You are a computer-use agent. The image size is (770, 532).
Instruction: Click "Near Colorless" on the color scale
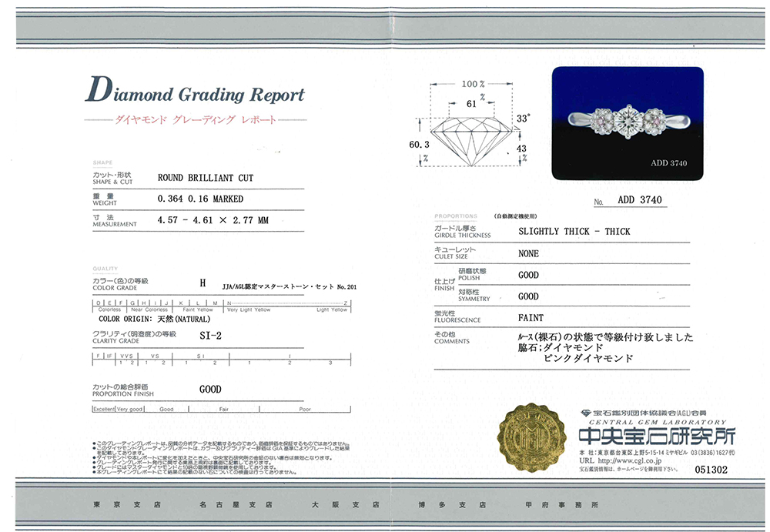point(150,310)
